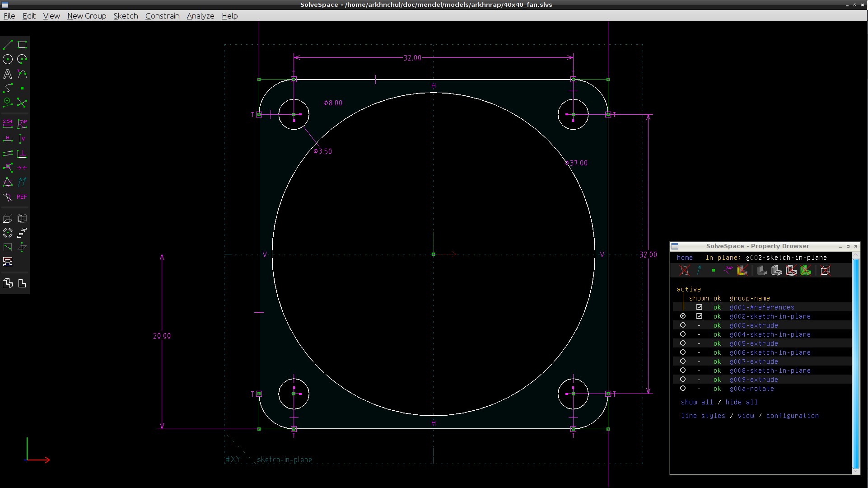Open the configuration link in Property Browser

coord(792,416)
